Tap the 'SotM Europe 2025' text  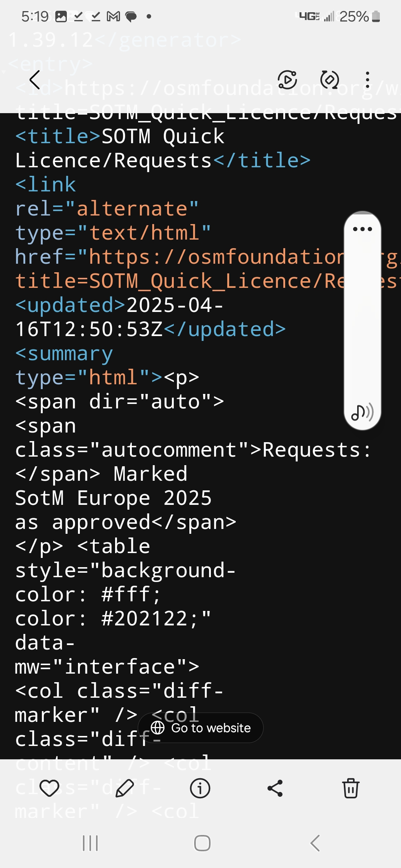pyautogui.click(x=113, y=498)
